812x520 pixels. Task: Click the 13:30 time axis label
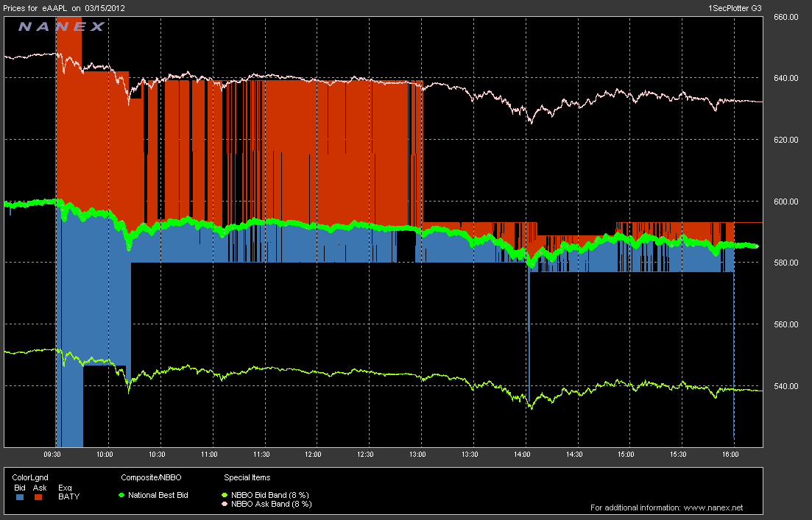point(470,455)
